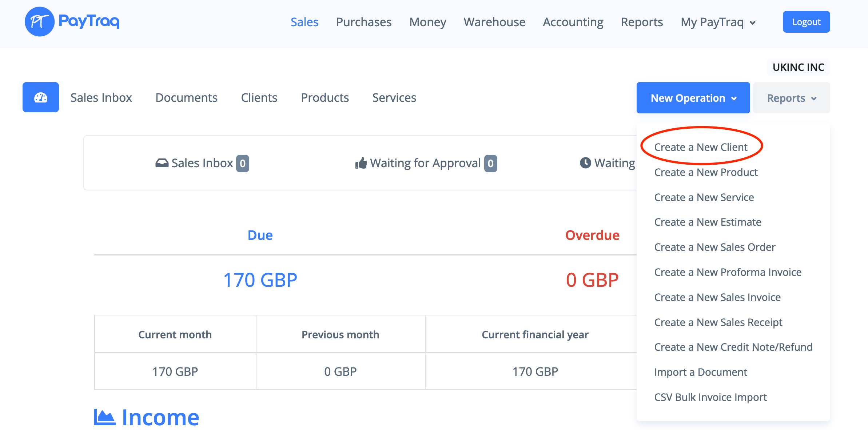The height and width of the screenshot is (447, 868).
Task: Select Create a New Sales Order
Action: 715,247
